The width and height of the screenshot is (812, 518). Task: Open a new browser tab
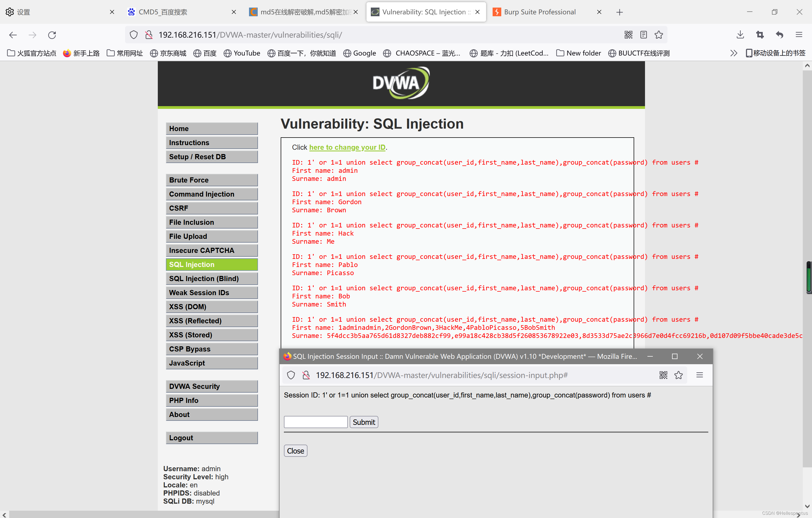point(620,12)
